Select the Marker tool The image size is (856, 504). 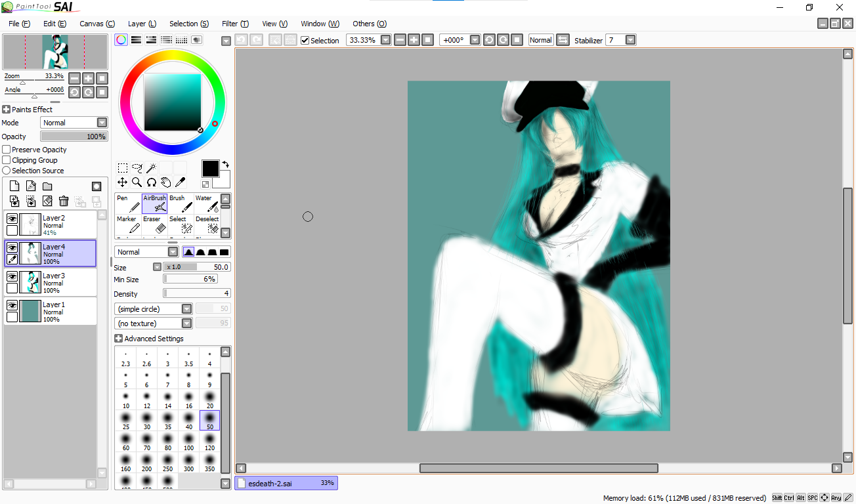(129, 224)
